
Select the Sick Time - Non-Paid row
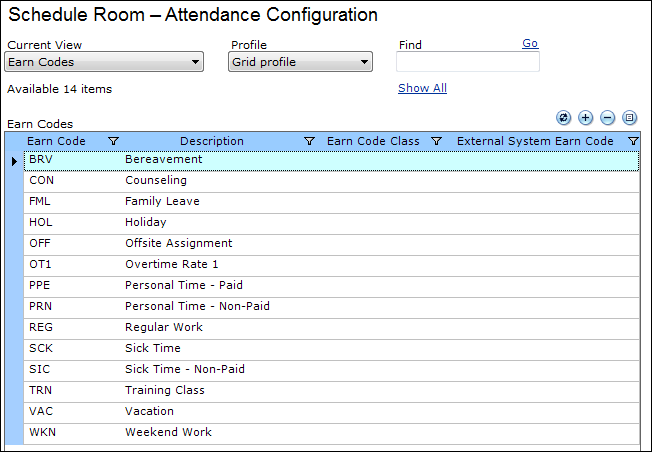point(331,370)
